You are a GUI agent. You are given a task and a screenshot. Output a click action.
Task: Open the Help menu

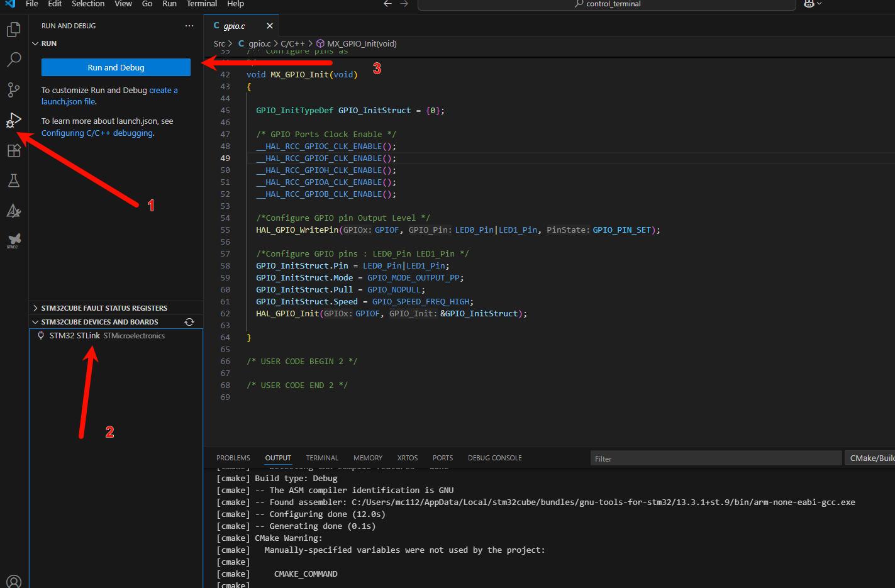point(236,4)
